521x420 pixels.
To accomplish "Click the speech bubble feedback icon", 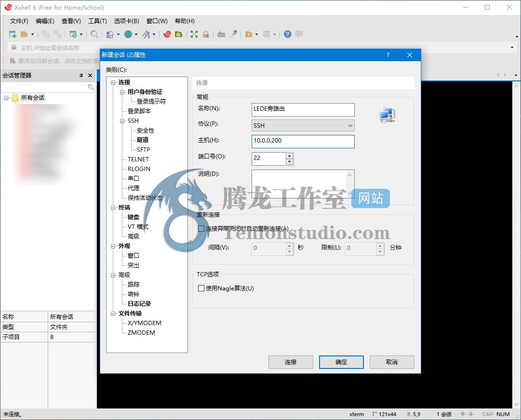I will 299,34.
